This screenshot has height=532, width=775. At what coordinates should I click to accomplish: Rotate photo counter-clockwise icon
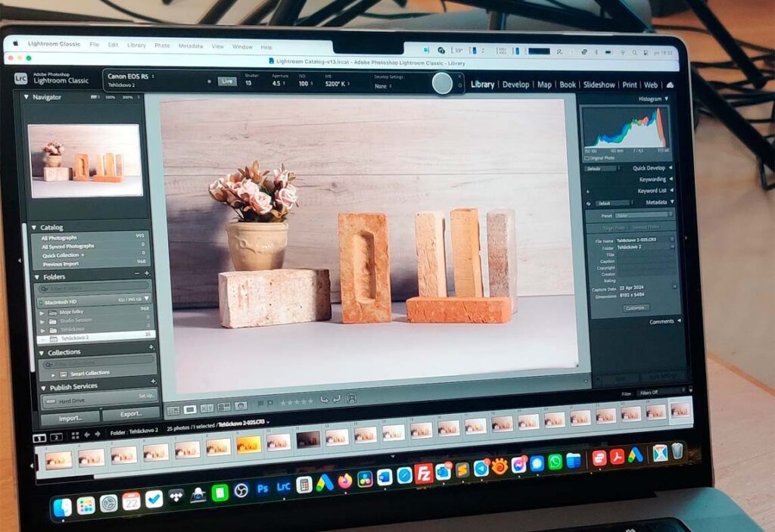coord(324,400)
